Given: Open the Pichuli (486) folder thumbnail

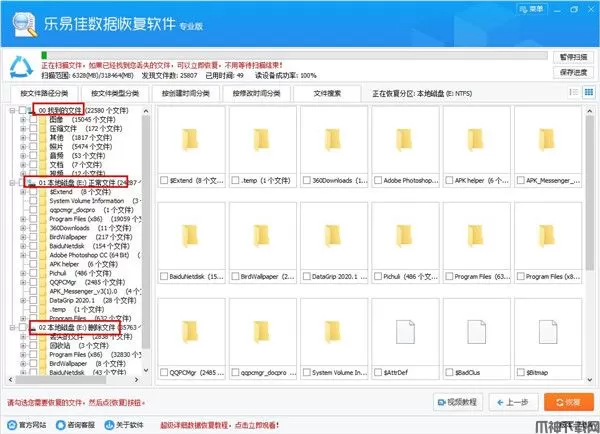Looking at the screenshot, I should coord(404,235).
